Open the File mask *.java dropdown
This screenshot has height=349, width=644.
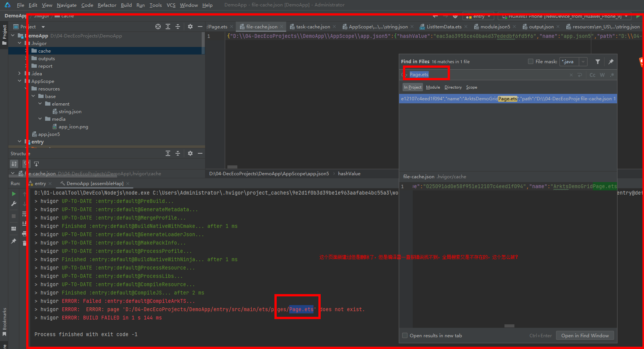(583, 62)
